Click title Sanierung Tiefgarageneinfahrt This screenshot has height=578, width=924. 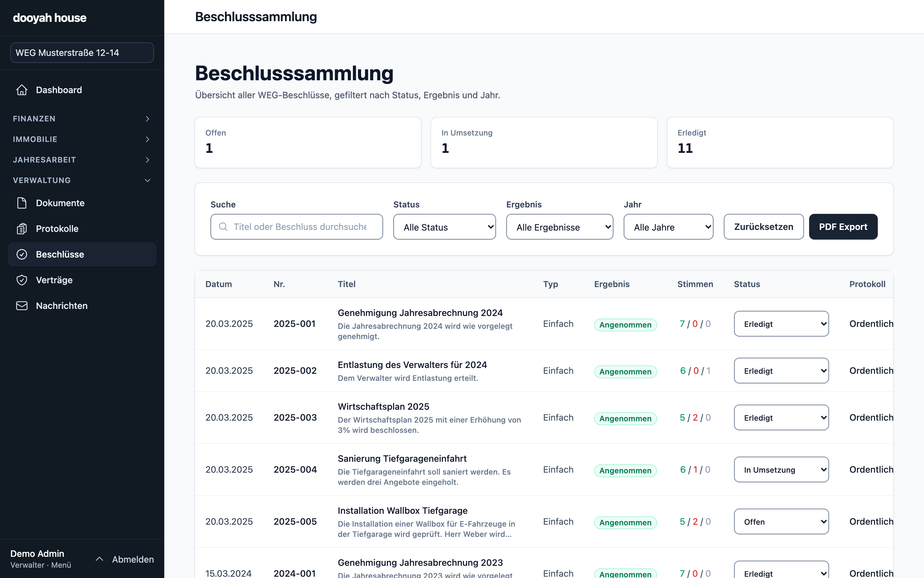click(402, 458)
